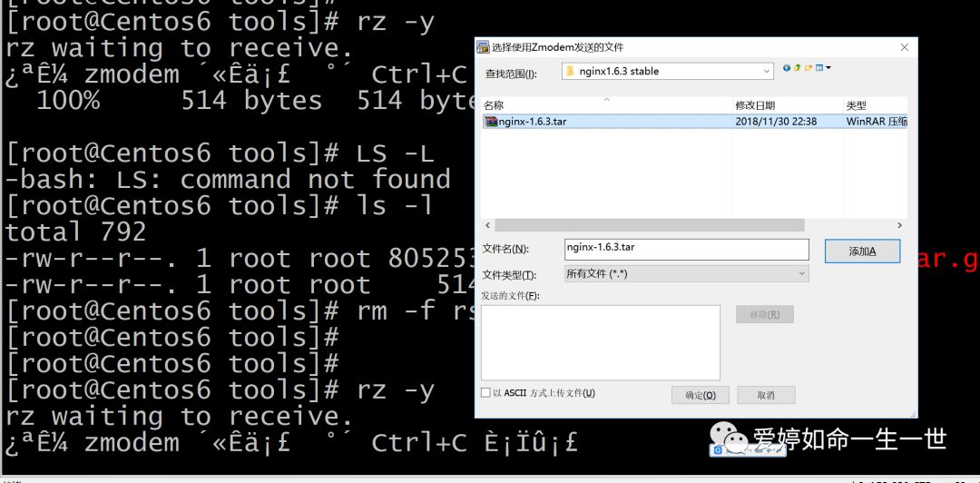
Task: Click the right arrow of the file list scrollbar
Action: [900, 225]
